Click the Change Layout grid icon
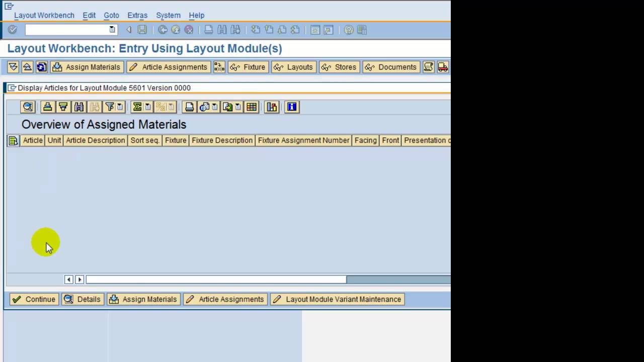Image resolution: width=644 pixels, height=362 pixels. [x=252, y=107]
